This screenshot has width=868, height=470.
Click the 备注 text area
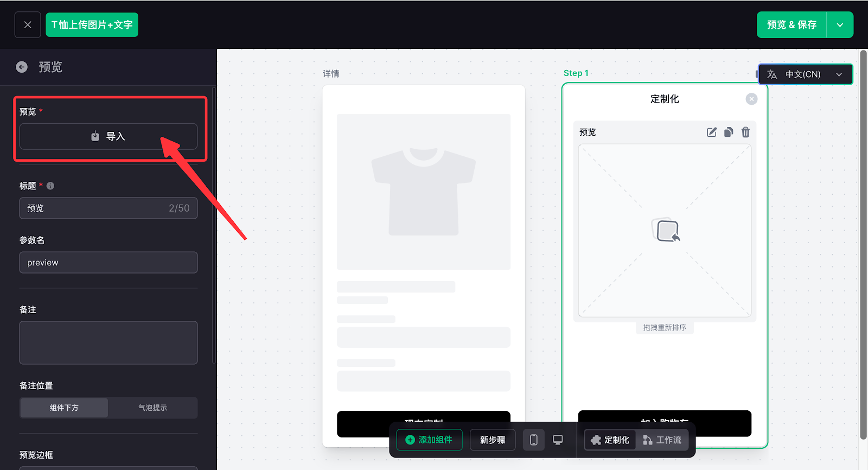point(108,342)
